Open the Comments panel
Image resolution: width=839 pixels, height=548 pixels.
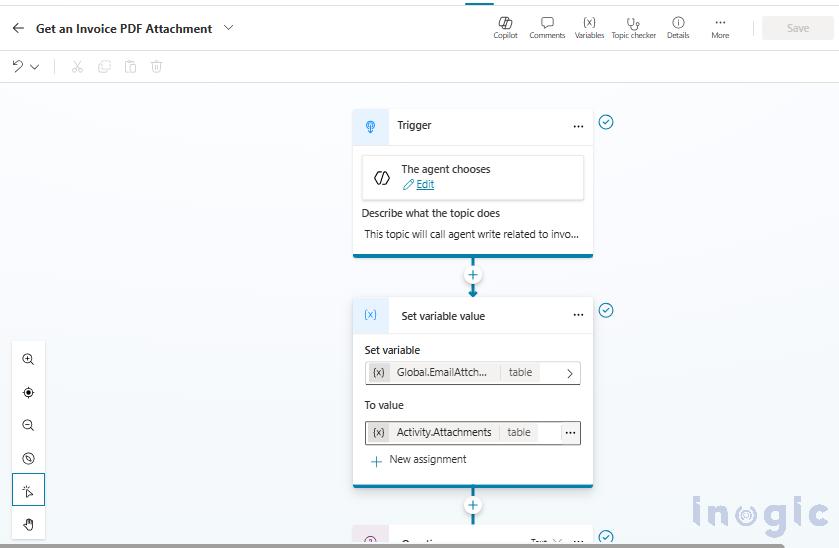coord(547,28)
